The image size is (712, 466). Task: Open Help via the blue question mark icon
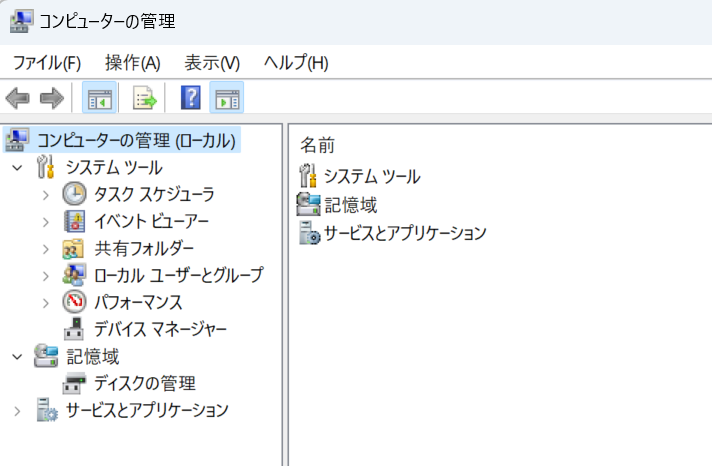[191, 98]
